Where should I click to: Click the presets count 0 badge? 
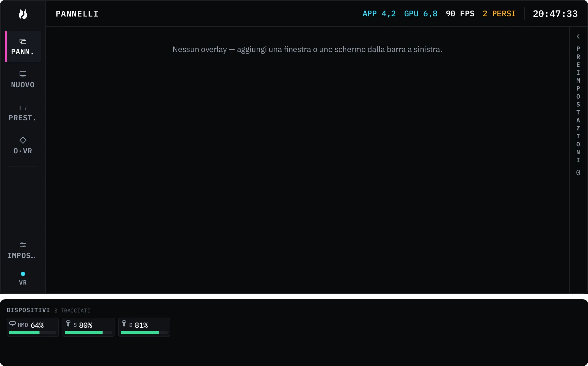pyautogui.click(x=578, y=173)
